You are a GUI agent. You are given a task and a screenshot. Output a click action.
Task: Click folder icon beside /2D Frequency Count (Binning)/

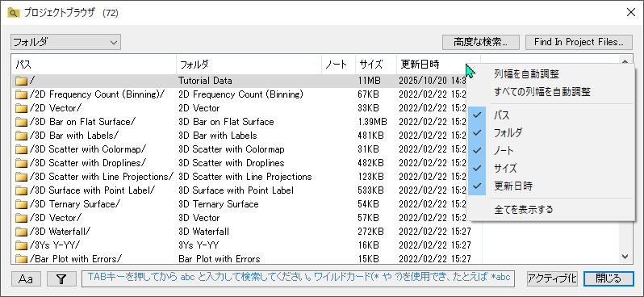(21, 95)
